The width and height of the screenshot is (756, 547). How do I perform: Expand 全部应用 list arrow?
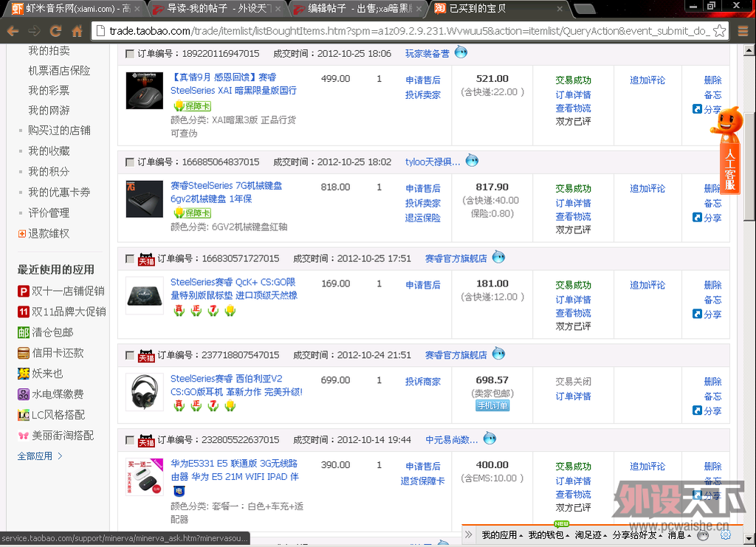point(60,456)
